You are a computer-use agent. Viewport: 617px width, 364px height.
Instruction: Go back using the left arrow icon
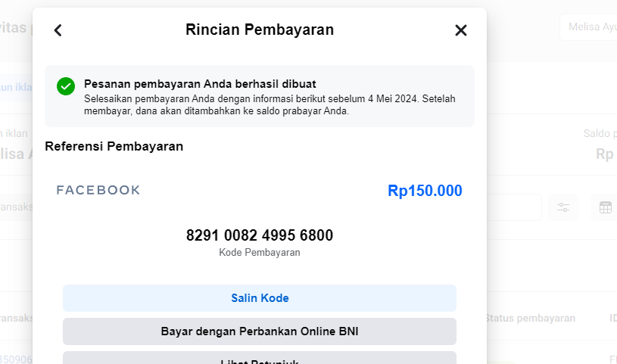(x=58, y=30)
